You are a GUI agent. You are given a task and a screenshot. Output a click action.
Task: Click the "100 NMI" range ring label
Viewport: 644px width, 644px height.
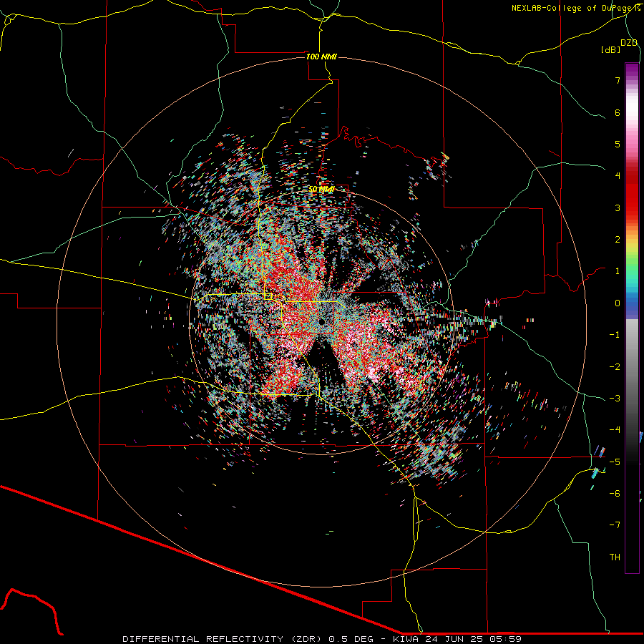(x=321, y=57)
